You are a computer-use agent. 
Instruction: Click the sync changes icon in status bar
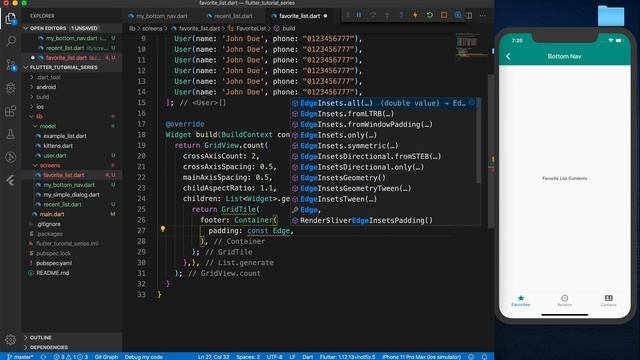pos(43,357)
